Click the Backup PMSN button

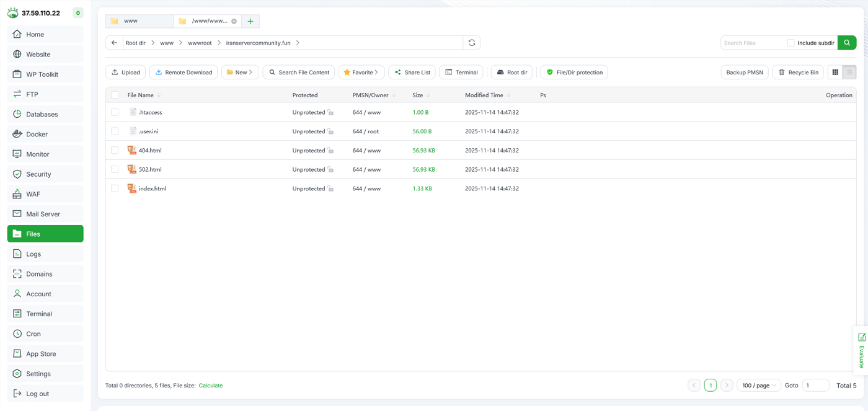click(745, 73)
